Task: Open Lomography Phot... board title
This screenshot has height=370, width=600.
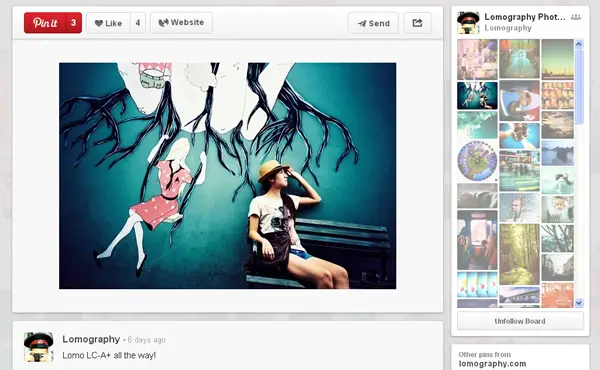Action: click(x=525, y=17)
